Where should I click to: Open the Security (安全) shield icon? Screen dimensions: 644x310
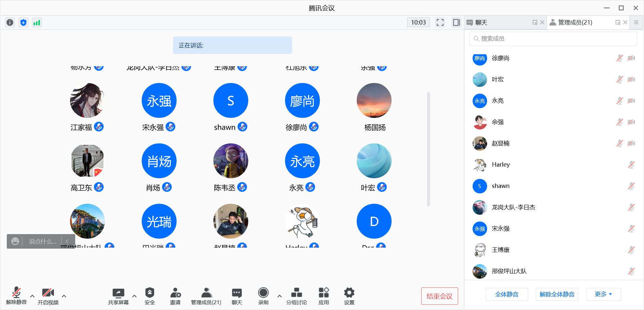click(x=149, y=293)
